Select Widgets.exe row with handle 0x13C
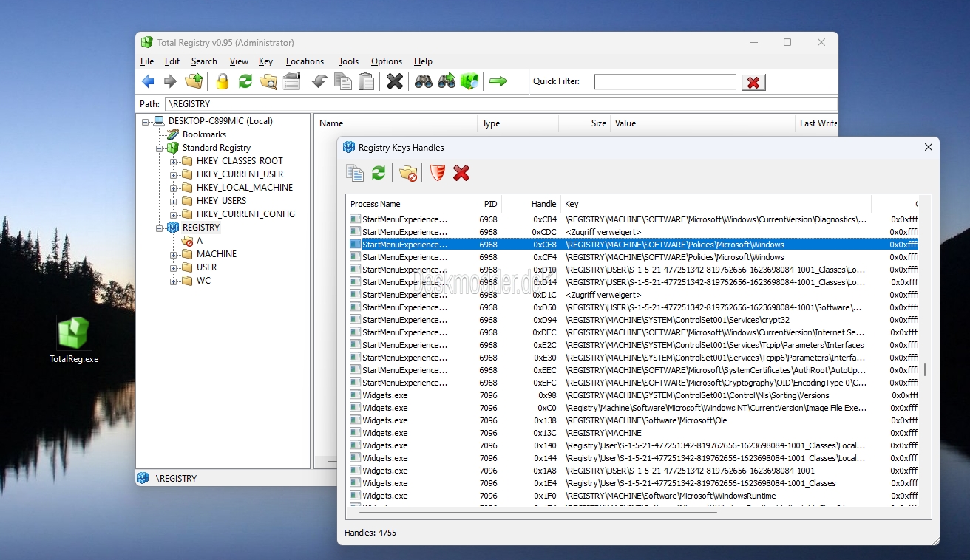This screenshot has width=970, height=560. pos(633,433)
